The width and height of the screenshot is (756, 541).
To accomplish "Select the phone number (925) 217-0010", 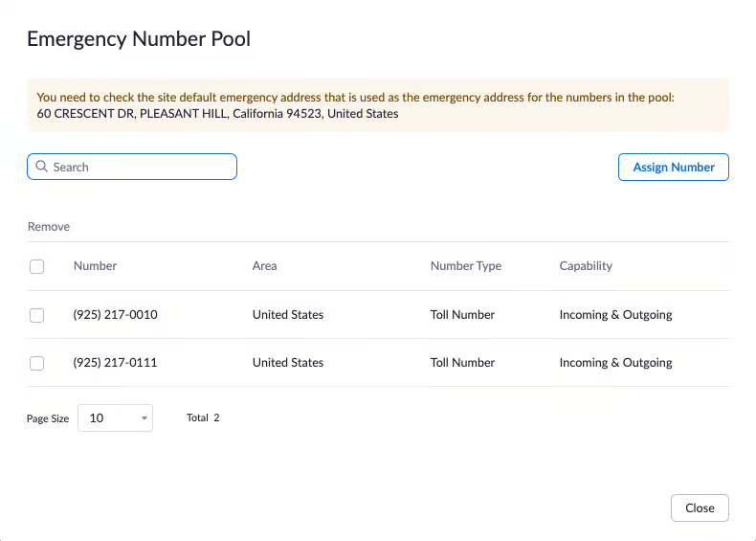I will pyautogui.click(x=115, y=315).
